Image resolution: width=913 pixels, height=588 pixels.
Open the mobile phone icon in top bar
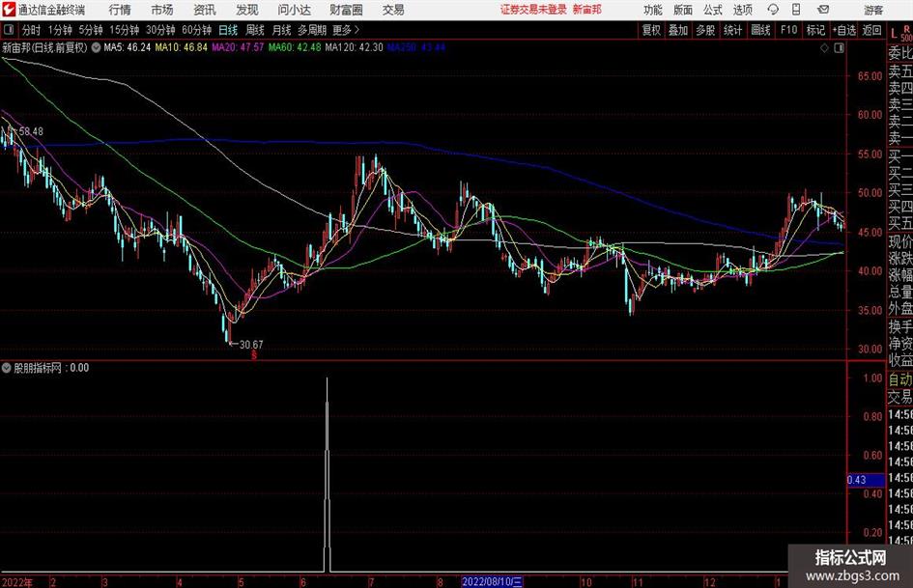click(796, 10)
